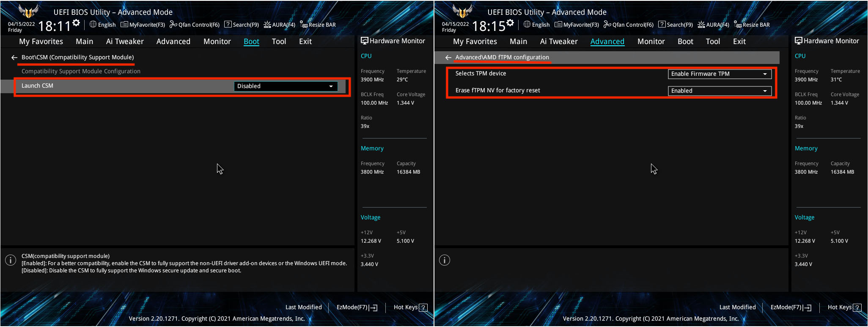Screen dimensions: 868x327
Task: Click the 16384 MB capacity in left Hardware Monitor
Action: pyautogui.click(x=408, y=172)
